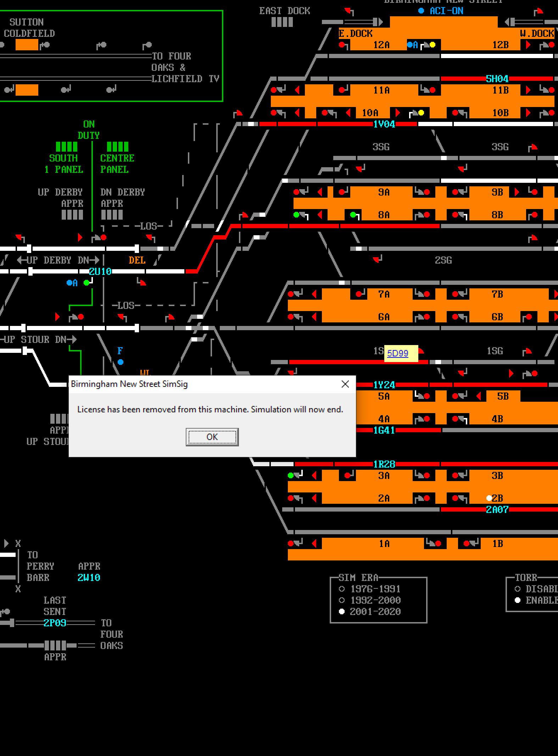Image resolution: width=558 pixels, height=756 pixels.
Task: Click OK in the license removed dialog
Action: coord(212,437)
